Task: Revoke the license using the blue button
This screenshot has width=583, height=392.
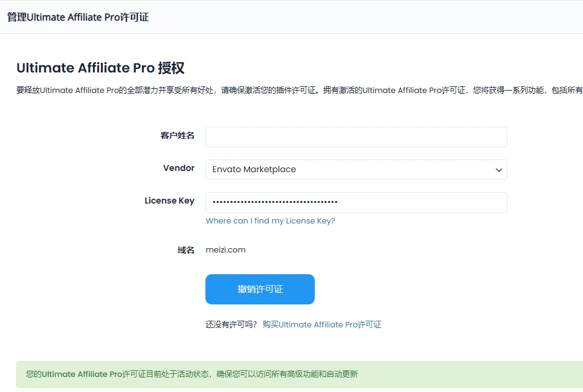Action: coord(260,289)
